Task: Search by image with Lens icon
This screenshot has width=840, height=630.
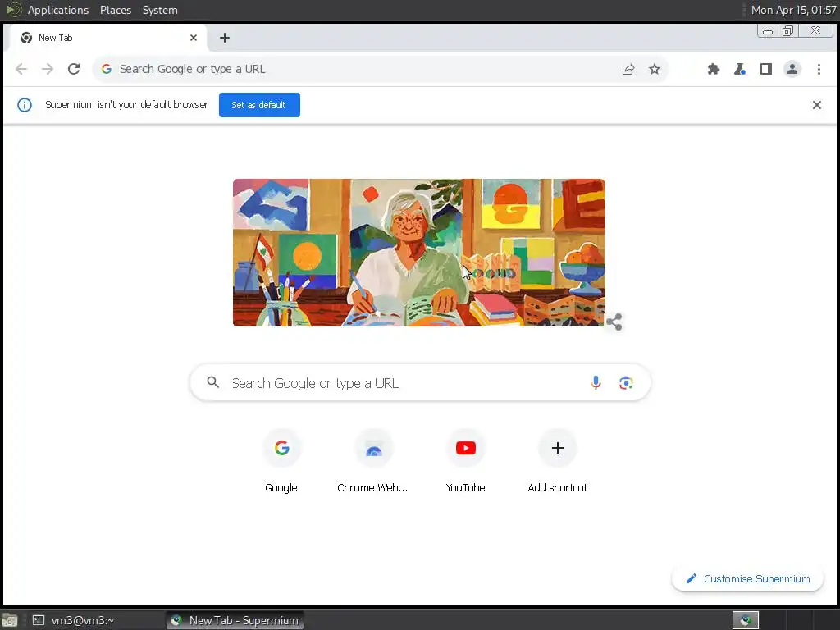Action: 626,382
